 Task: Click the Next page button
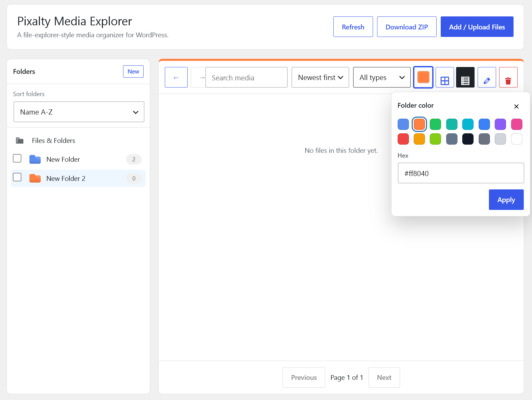tap(384, 377)
